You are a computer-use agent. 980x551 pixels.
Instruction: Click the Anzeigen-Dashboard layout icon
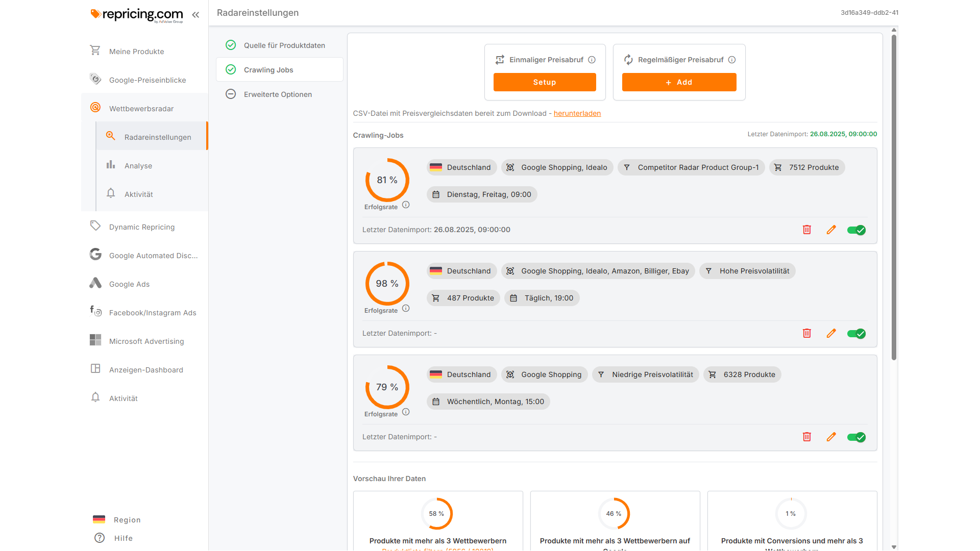(95, 368)
